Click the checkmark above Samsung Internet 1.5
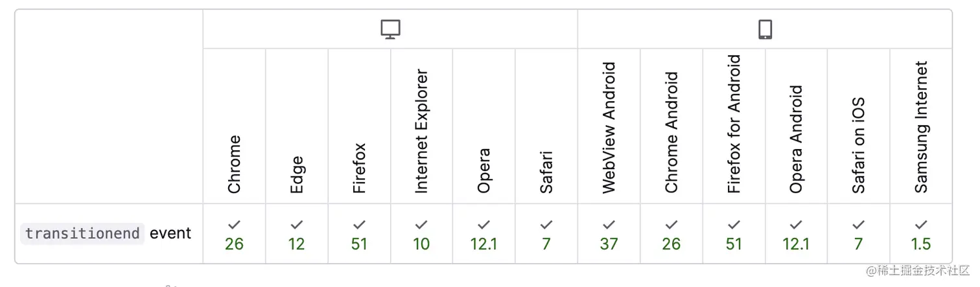This screenshot has height=287, width=980. [x=921, y=225]
